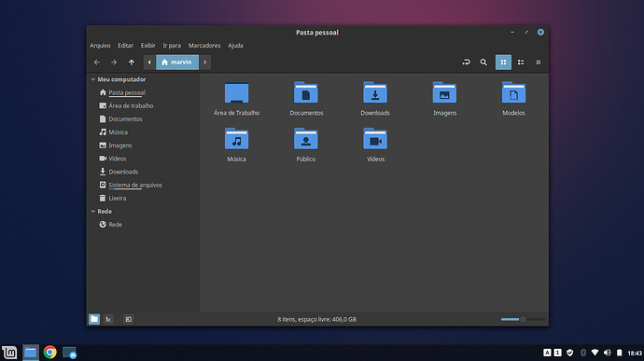
Task: Select the Vídeos folder icon
Action: click(375, 139)
